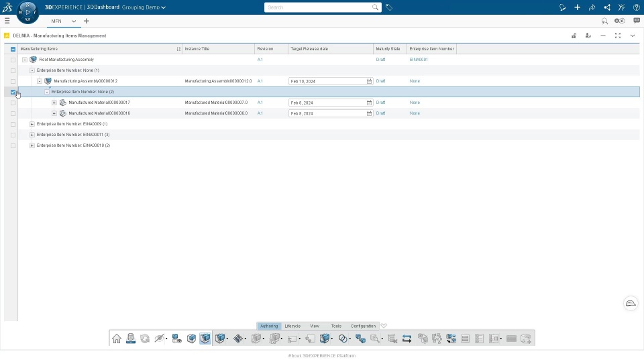Viewport: 644px width, 362px height.
Task: Click the 3DEXPERIENCE compass button
Action: point(28,12)
